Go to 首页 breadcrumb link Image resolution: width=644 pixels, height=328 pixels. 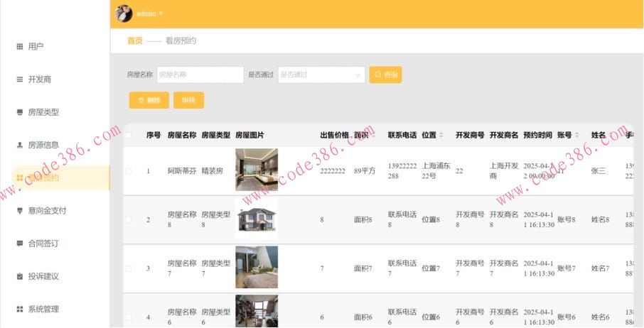click(x=135, y=40)
